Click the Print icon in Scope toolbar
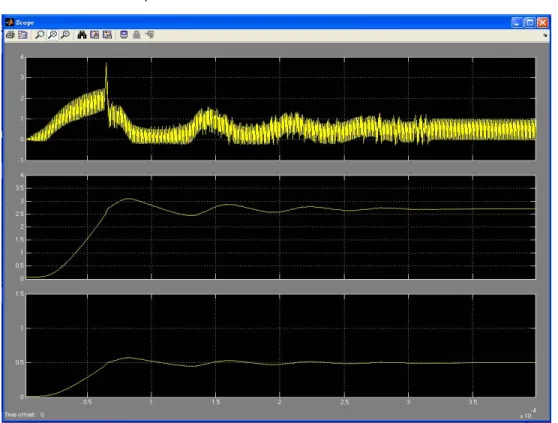 pos(10,35)
